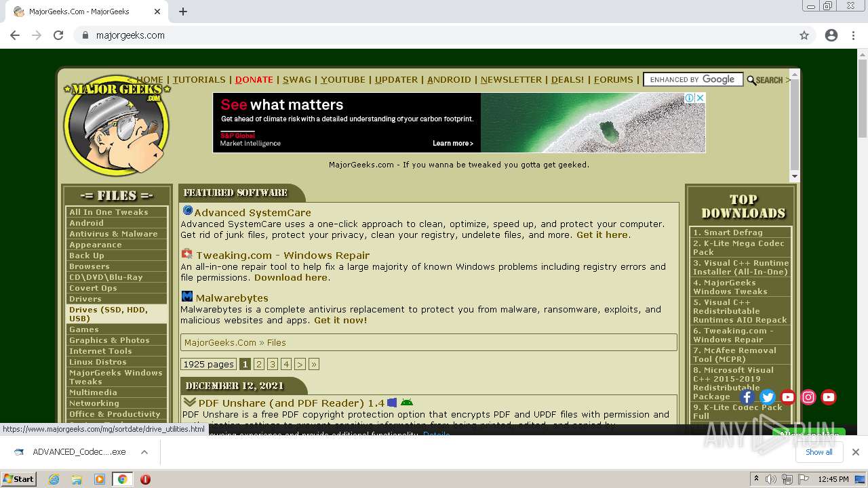Open the Chrome profile avatar menu
The width and height of the screenshot is (868, 488).
tap(831, 35)
